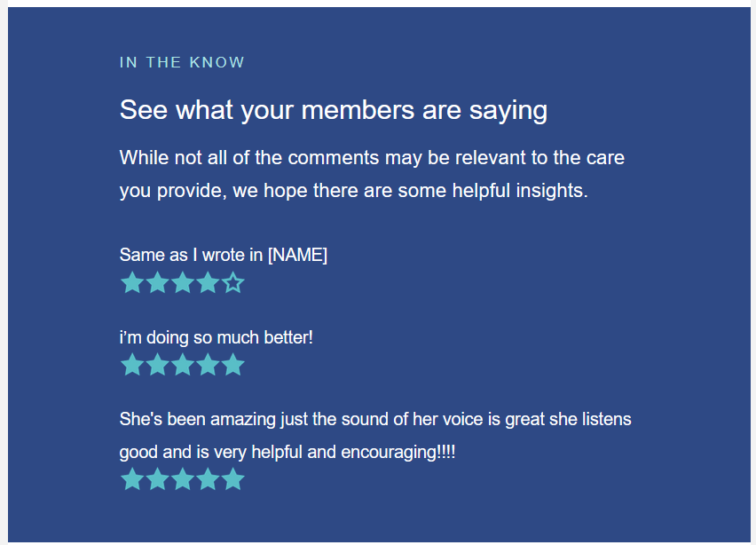Click the last star under "doing so much better"

tap(233, 365)
